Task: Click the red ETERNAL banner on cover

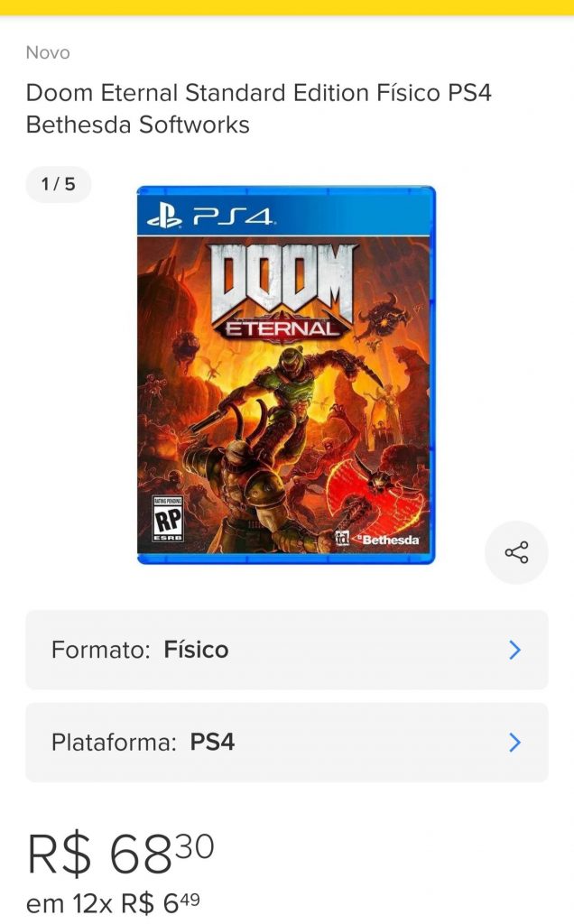Action: click(282, 328)
